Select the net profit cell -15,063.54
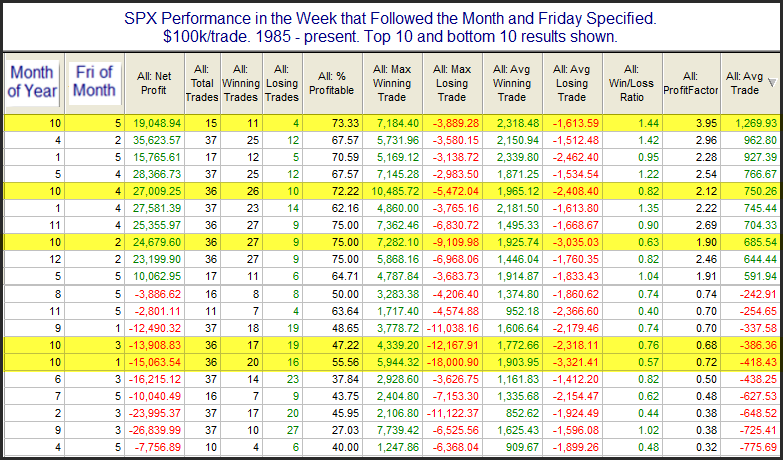Viewport: 783px width, 460px height. pos(155,363)
